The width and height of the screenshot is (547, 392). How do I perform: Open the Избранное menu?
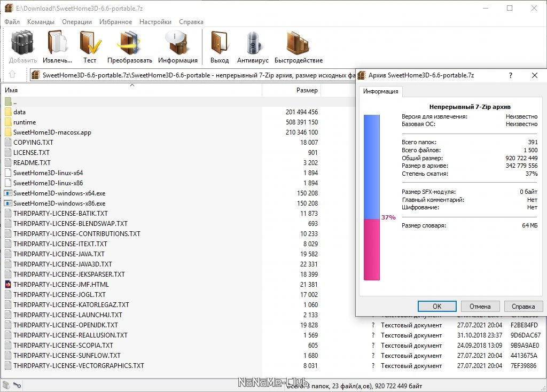tap(115, 21)
